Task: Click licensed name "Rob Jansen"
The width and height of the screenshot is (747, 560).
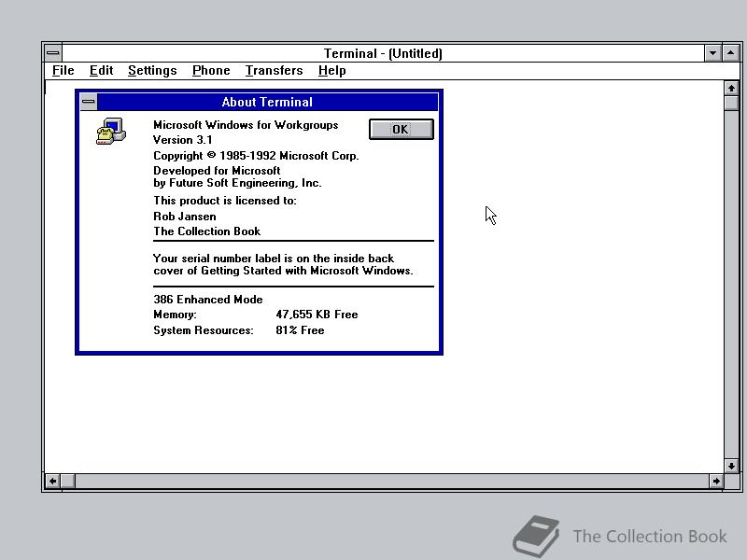Action: (x=184, y=217)
